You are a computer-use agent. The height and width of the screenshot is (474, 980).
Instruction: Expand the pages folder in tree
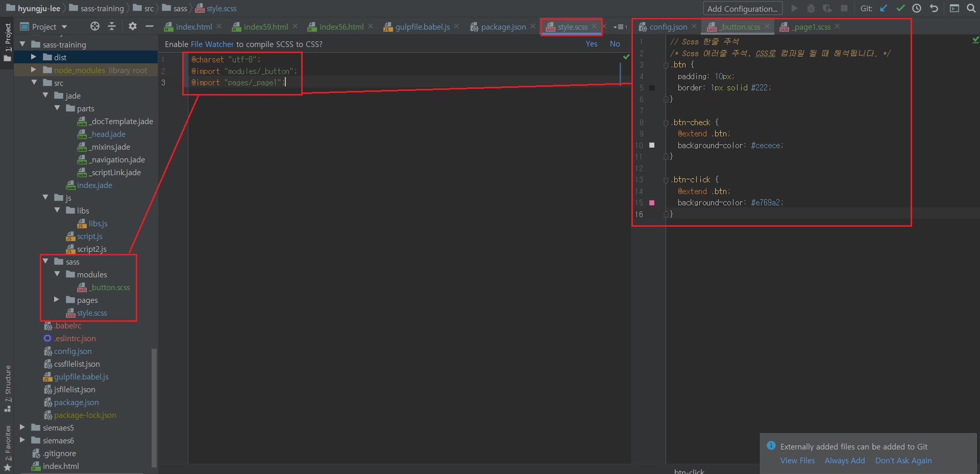tap(57, 300)
